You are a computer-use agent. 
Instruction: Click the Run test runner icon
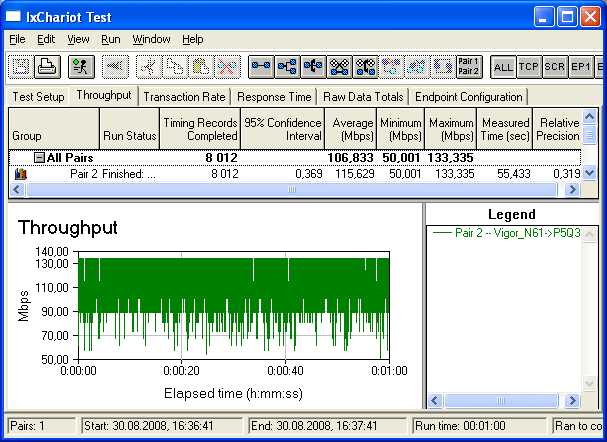pos(81,67)
